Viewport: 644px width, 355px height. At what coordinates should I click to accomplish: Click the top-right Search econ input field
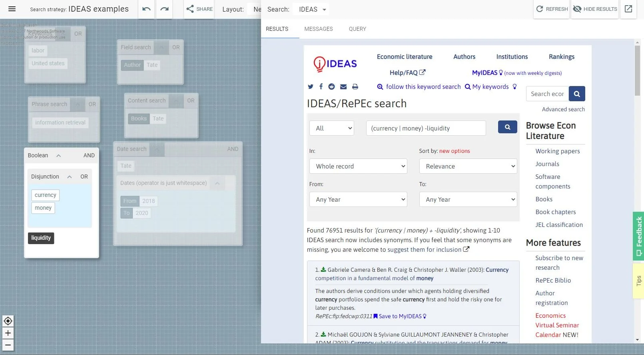pyautogui.click(x=547, y=94)
